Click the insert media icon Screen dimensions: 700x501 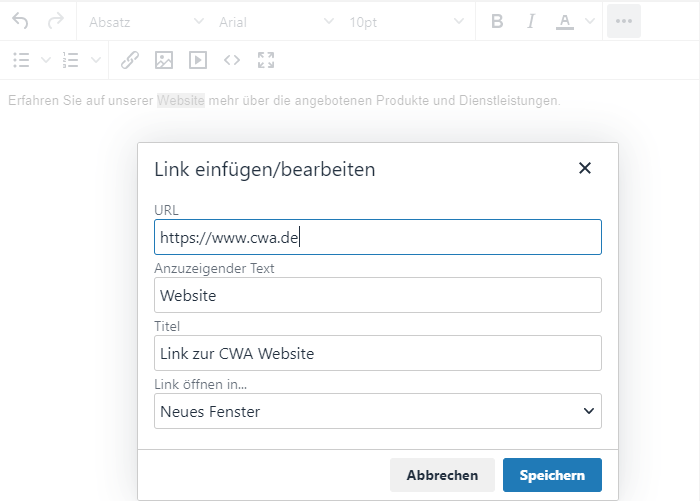click(198, 60)
